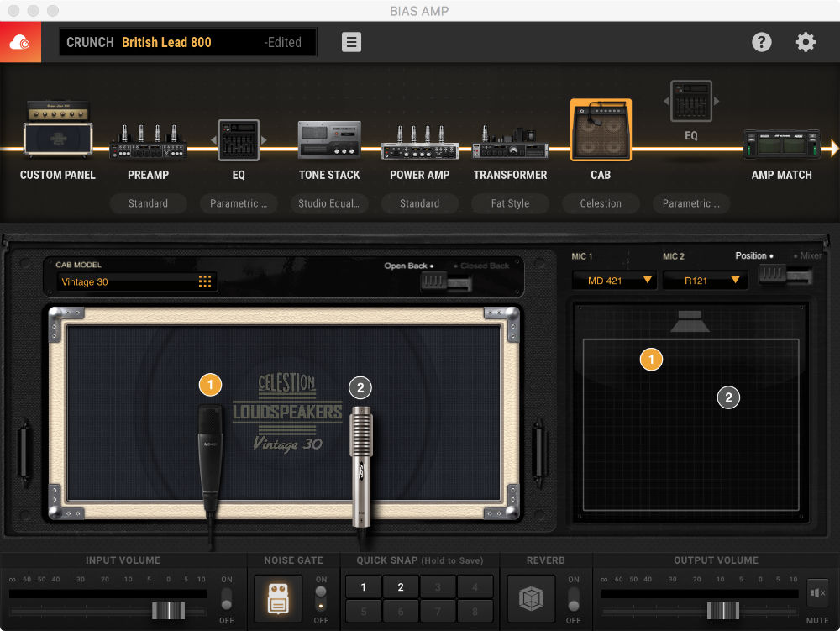Toggle the Noise Gate on/off switch

tap(321, 599)
